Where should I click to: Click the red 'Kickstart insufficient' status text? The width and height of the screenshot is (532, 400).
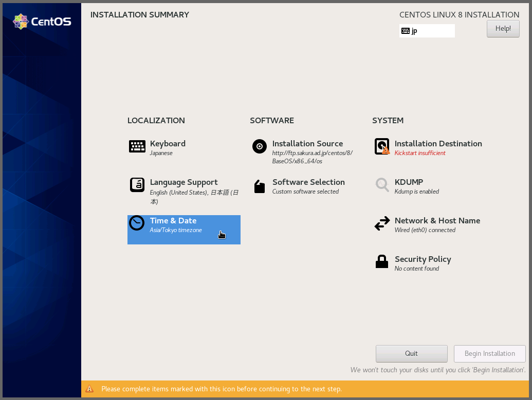click(x=420, y=153)
